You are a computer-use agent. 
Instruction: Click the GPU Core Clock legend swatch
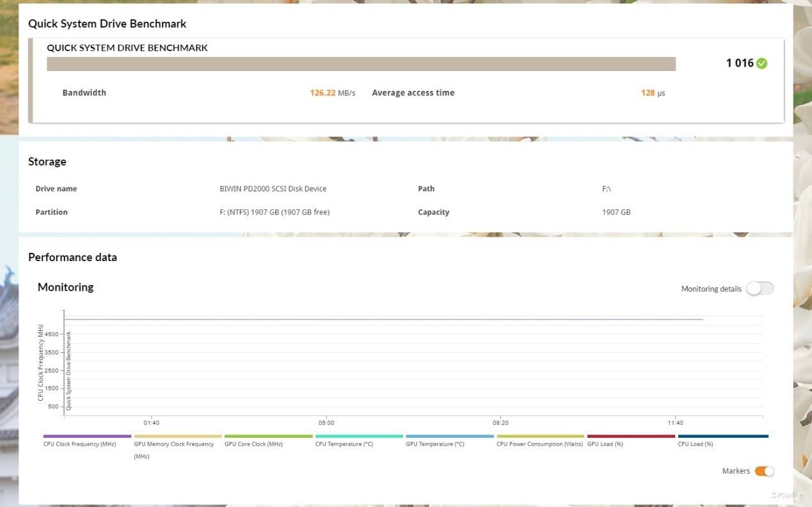[x=269, y=436]
